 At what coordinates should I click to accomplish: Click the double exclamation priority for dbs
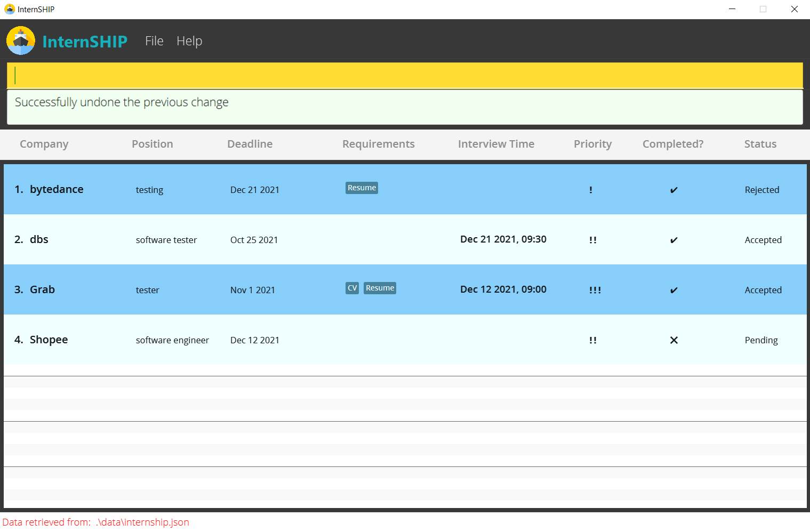(593, 240)
